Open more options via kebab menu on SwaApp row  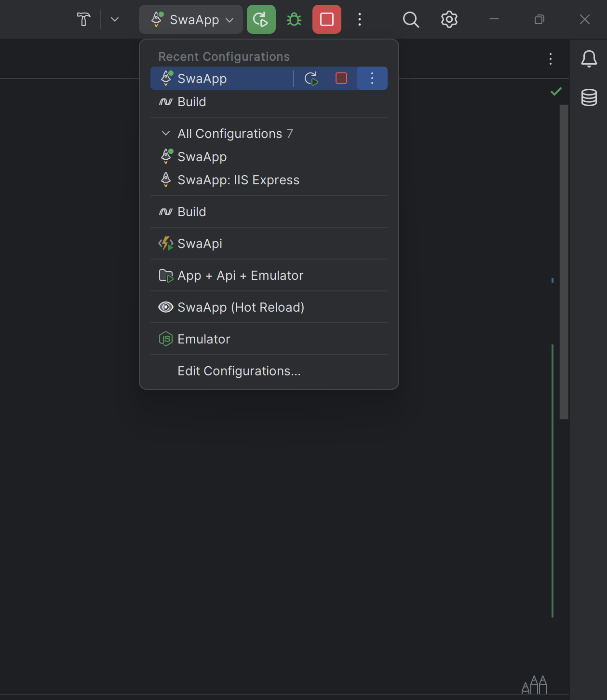[372, 78]
